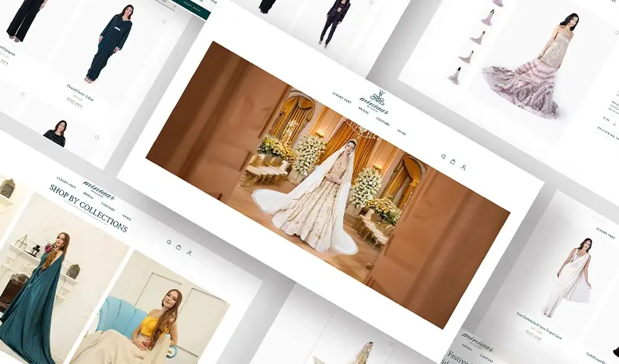
Task: Click Shop Now under Pearl Embellished Draped Saree
Action: pos(534,336)
